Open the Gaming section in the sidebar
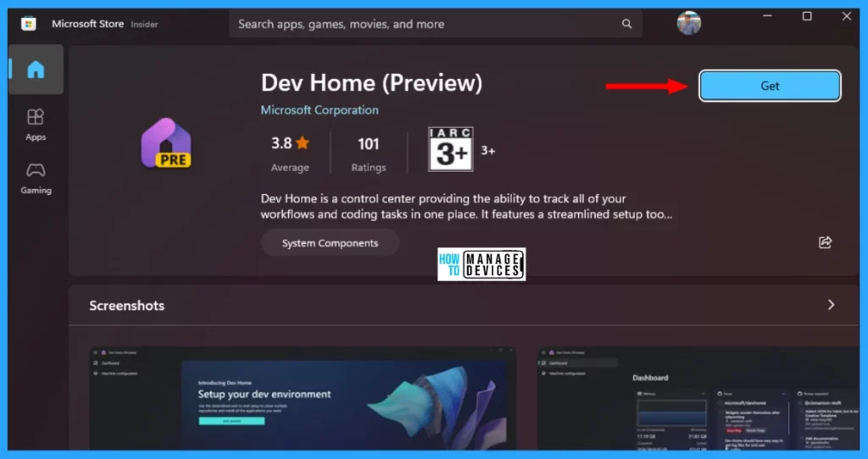This screenshot has width=868, height=459. [36, 178]
